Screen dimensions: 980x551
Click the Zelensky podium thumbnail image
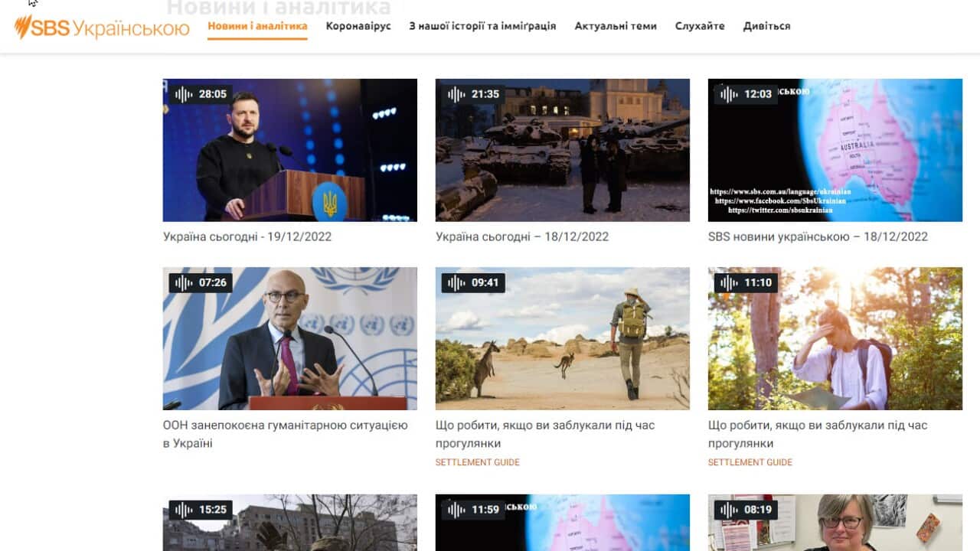point(289,150)
